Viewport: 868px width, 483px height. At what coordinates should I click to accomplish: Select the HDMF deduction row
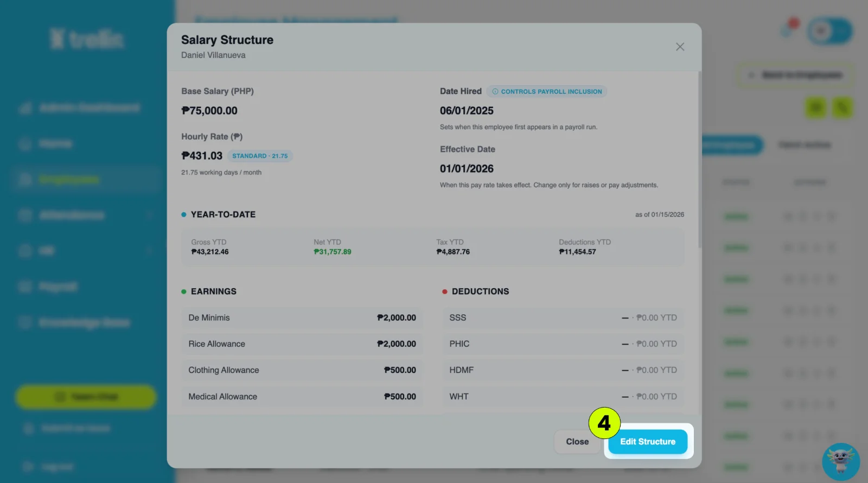(563, 370)
